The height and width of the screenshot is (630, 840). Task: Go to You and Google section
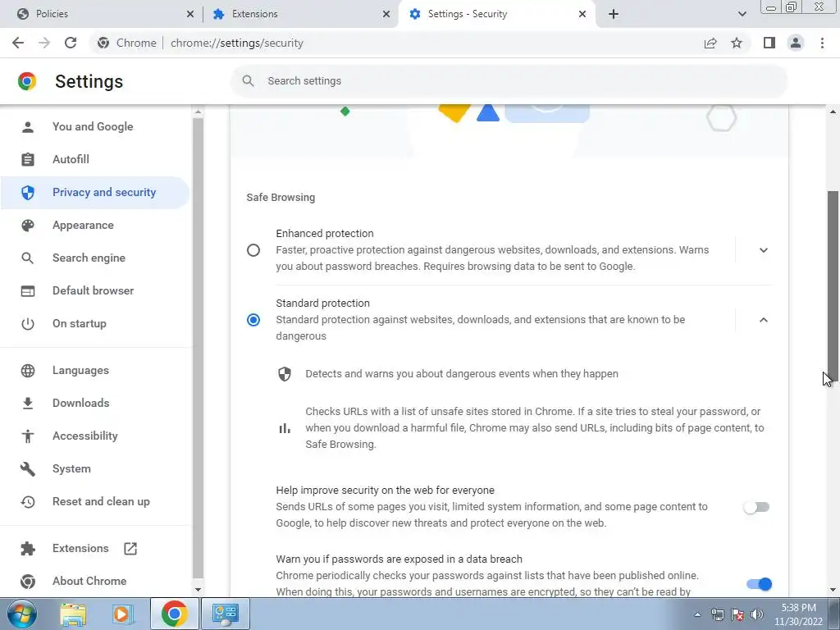point(93,127)
